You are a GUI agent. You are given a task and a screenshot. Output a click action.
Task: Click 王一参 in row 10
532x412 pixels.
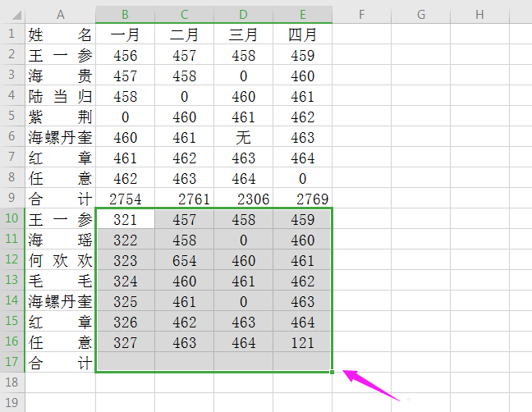tap(61, 218)
